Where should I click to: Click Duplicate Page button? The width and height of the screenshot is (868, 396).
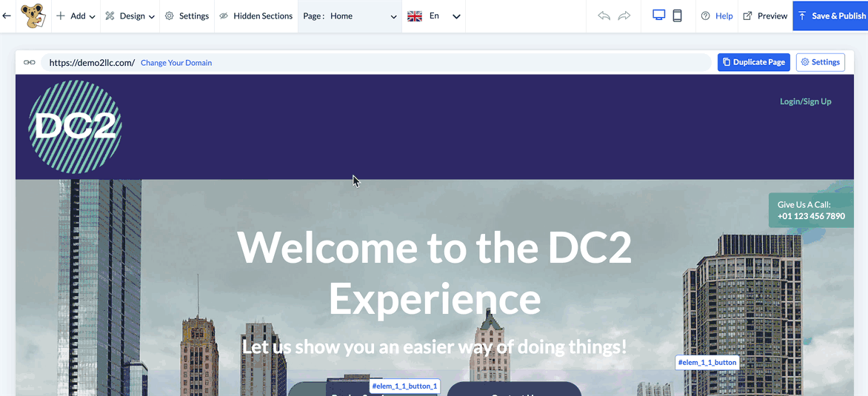pyautogui.click(x=753, y=62)
